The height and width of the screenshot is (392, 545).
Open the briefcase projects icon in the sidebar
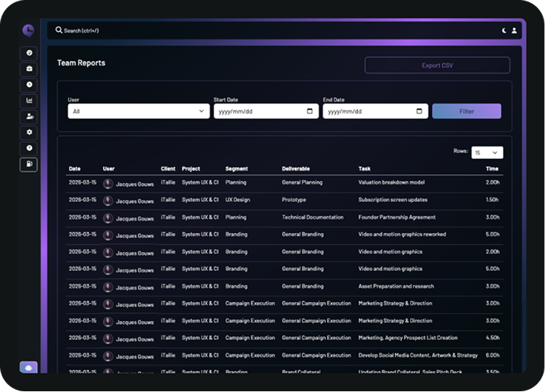tap(29, 69)
